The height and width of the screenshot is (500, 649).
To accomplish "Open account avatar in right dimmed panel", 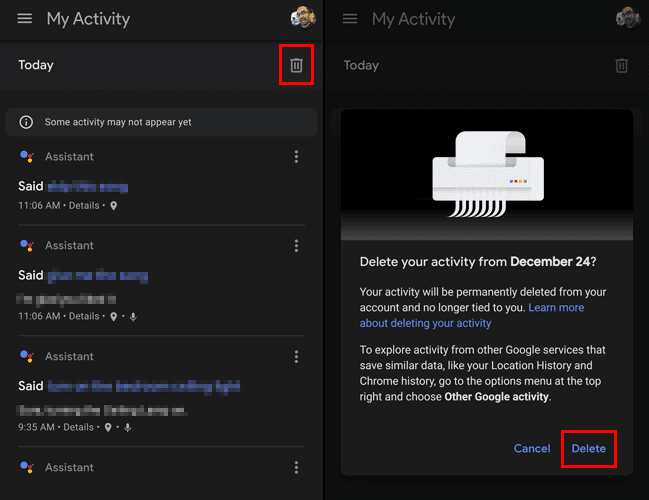I will [x=628, y=18].
